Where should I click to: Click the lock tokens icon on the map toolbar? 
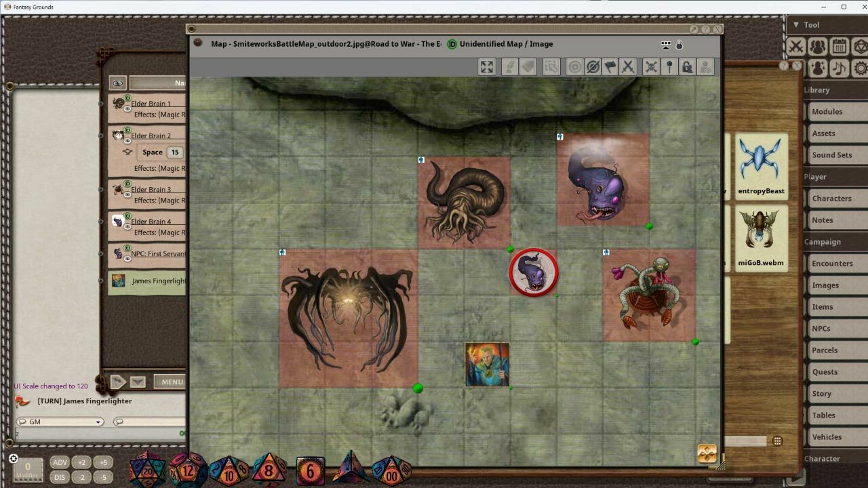coord(688,66)
